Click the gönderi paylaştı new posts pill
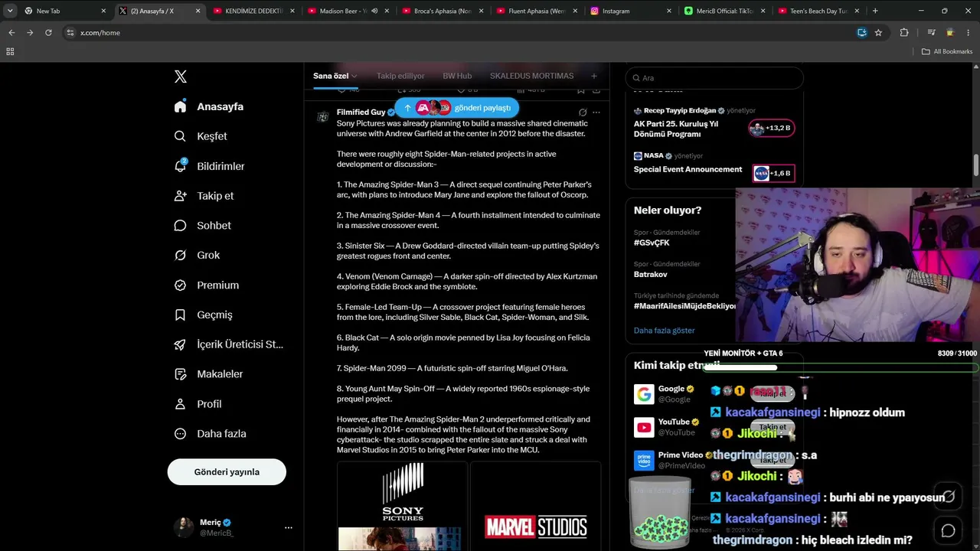This screenshot has width=980, height=551. (457, 108)
